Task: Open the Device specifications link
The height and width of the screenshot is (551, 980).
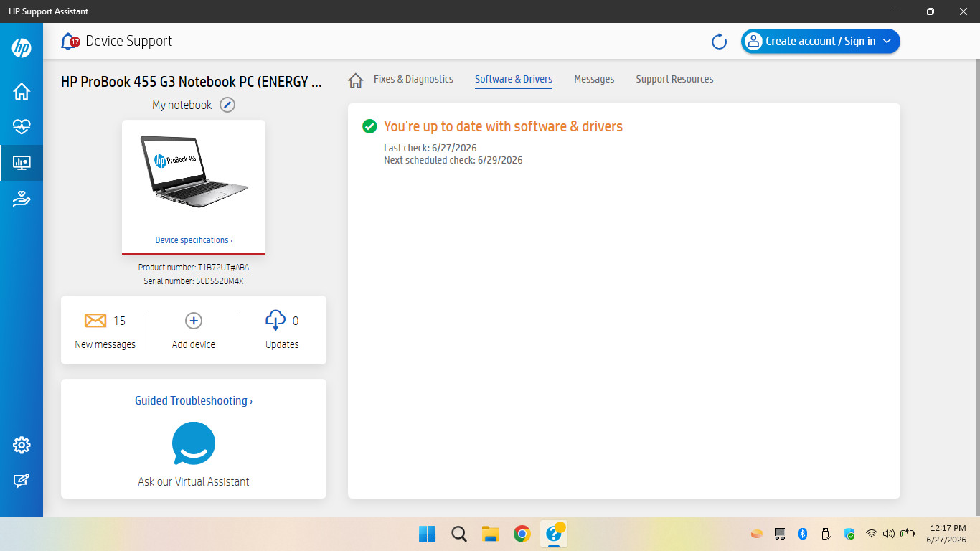Action: pos(194,240)
